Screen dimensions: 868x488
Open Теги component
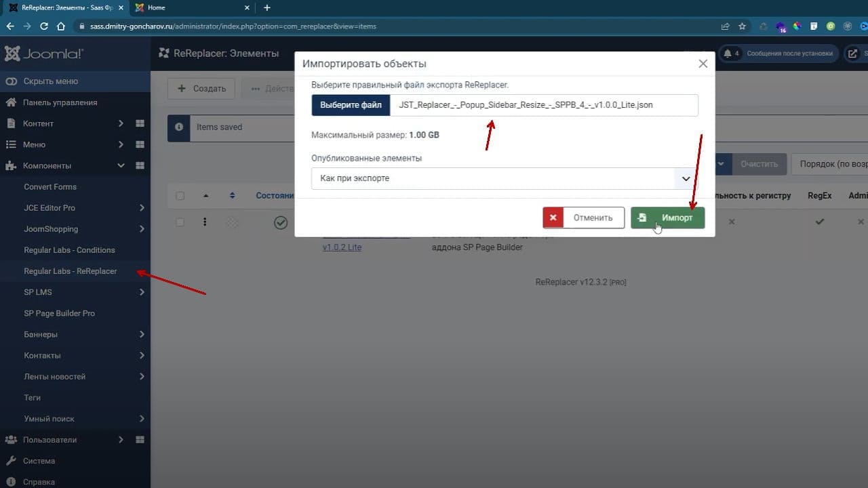pos(32,398)
